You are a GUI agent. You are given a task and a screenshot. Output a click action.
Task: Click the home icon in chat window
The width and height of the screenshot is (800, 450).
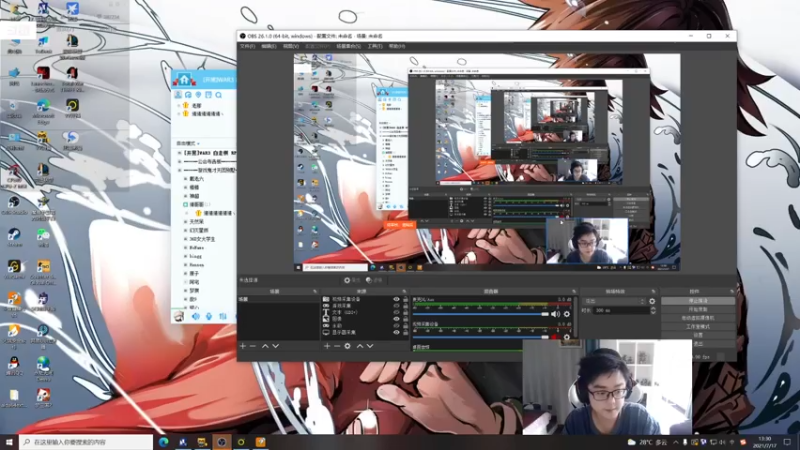click(x=184, y=79)
